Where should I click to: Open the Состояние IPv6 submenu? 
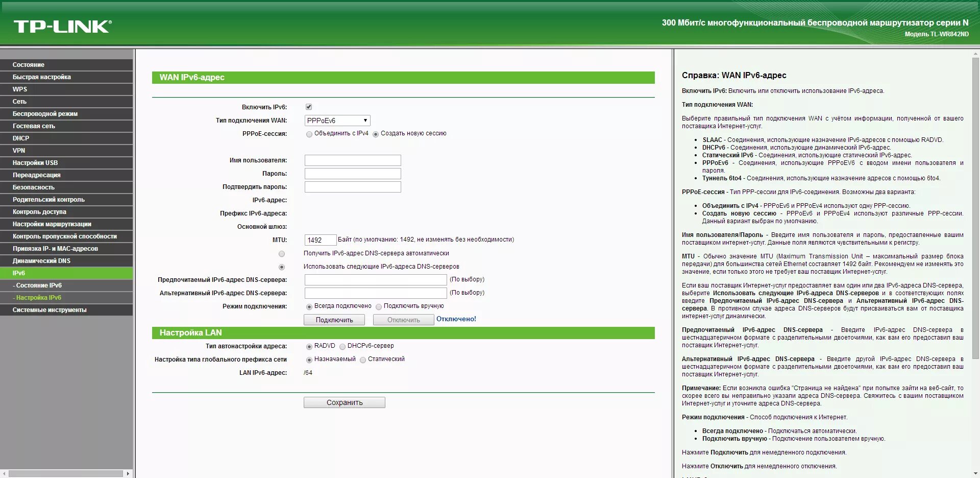66,285
